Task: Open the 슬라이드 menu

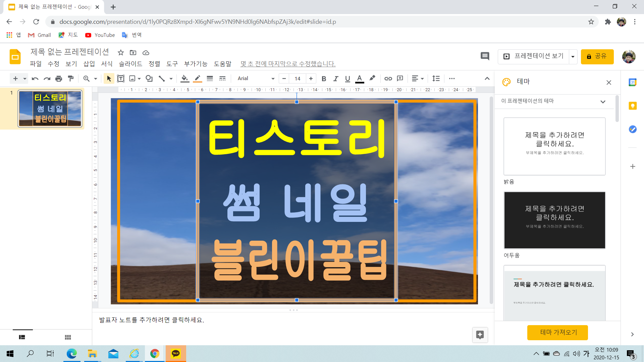Action: (130, 64)
